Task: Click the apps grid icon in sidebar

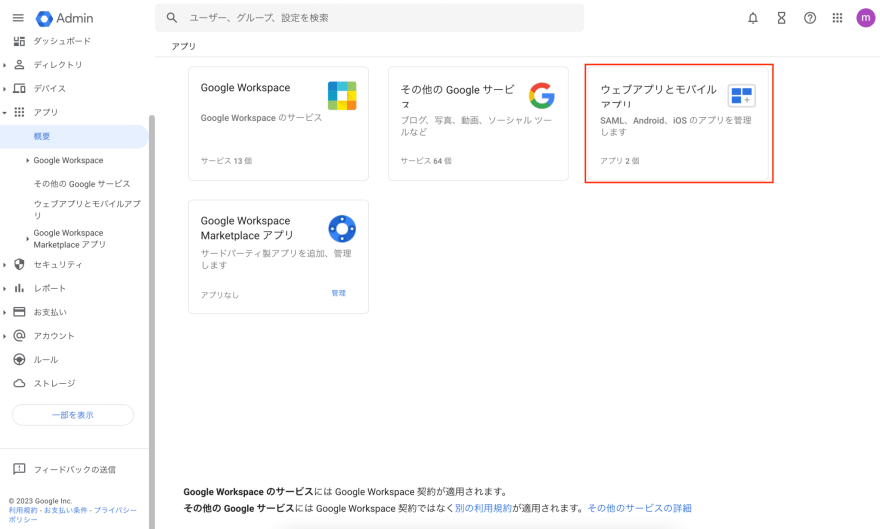Action: click(19, 112)
